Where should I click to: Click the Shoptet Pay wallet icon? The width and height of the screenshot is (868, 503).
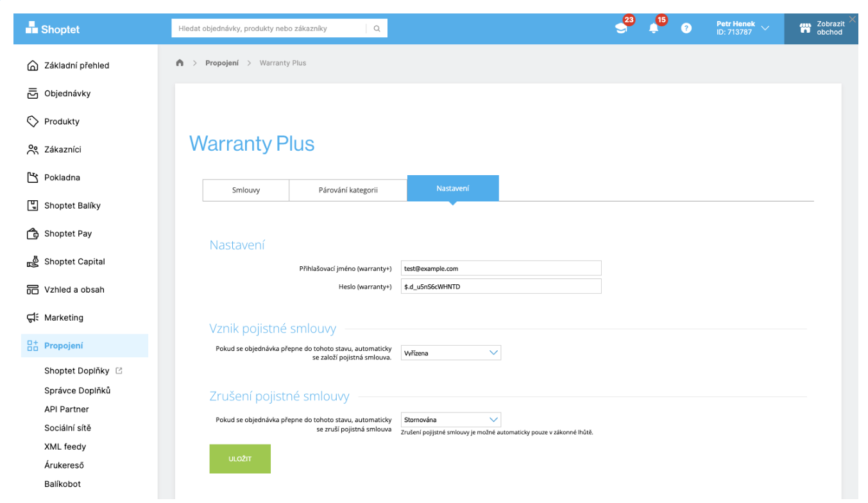point(33,234)
